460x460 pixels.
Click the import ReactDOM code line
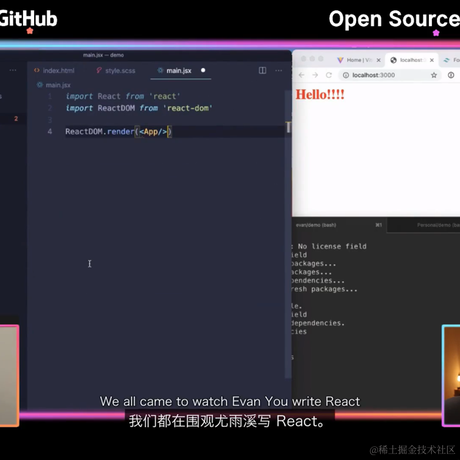tap(139, 108)
